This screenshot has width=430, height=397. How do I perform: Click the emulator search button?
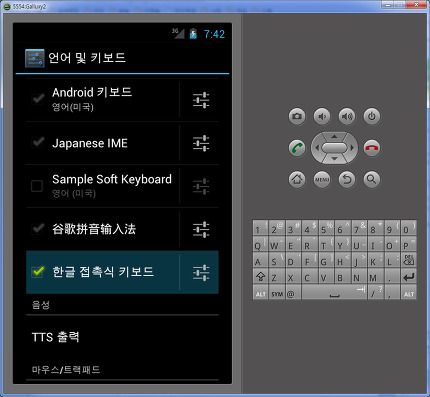(372, 179)
